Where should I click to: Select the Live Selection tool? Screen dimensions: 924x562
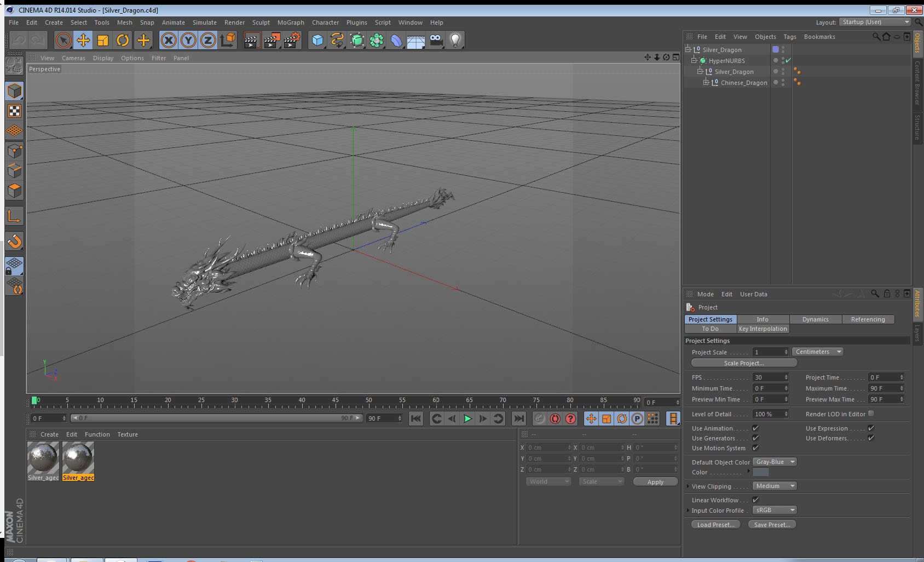click(63, 40)
